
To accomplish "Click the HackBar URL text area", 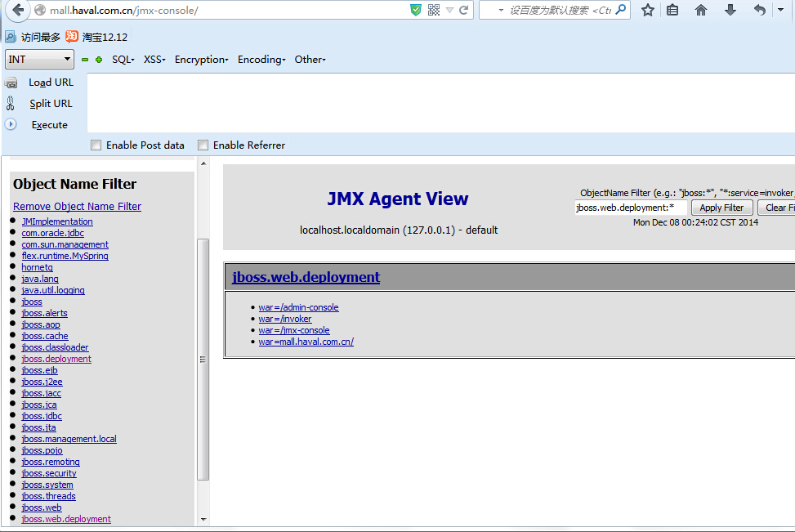I will coord(441,103).
